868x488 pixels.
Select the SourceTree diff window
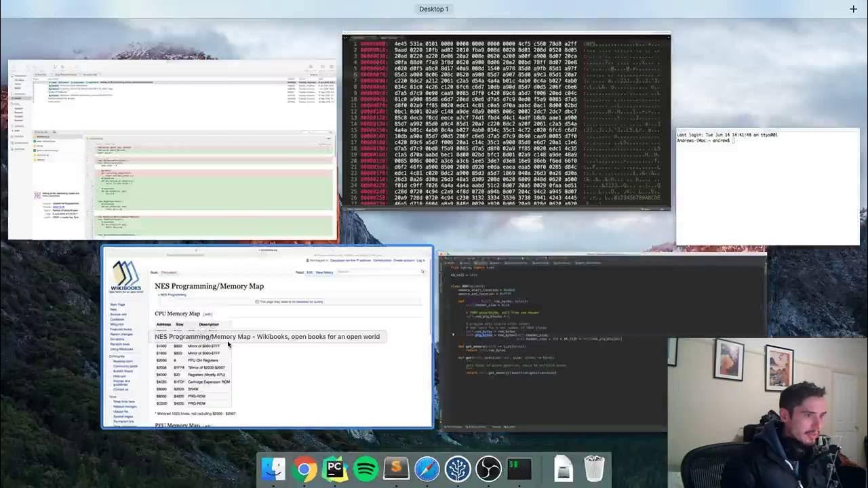(x=172, y=150)
